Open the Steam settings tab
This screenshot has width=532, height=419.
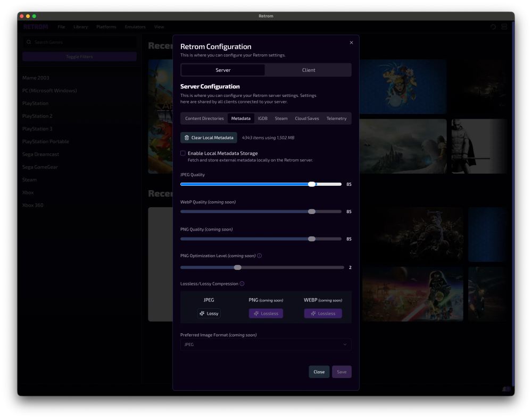click(x=281, y=119)
